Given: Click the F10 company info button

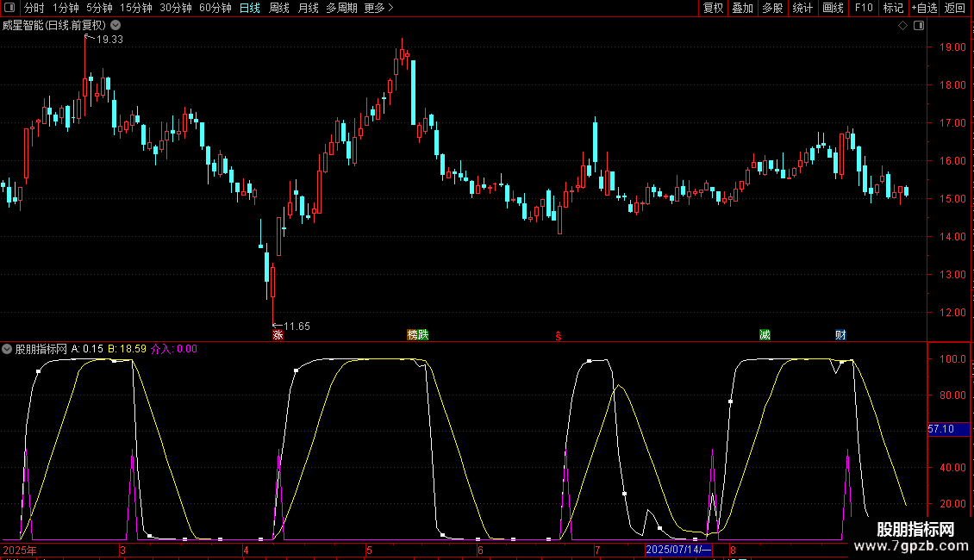Looking at the screenshot, I should click(x=864, y=9).
